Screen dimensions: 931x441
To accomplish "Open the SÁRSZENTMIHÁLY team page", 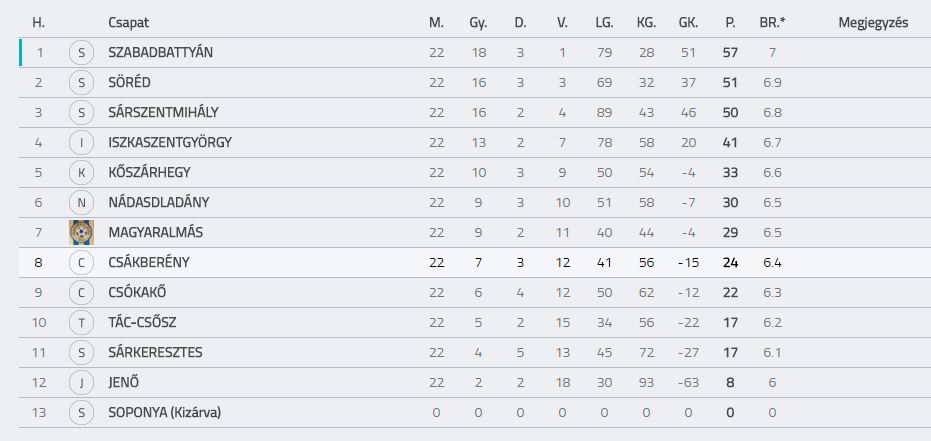I will (163, 113).
